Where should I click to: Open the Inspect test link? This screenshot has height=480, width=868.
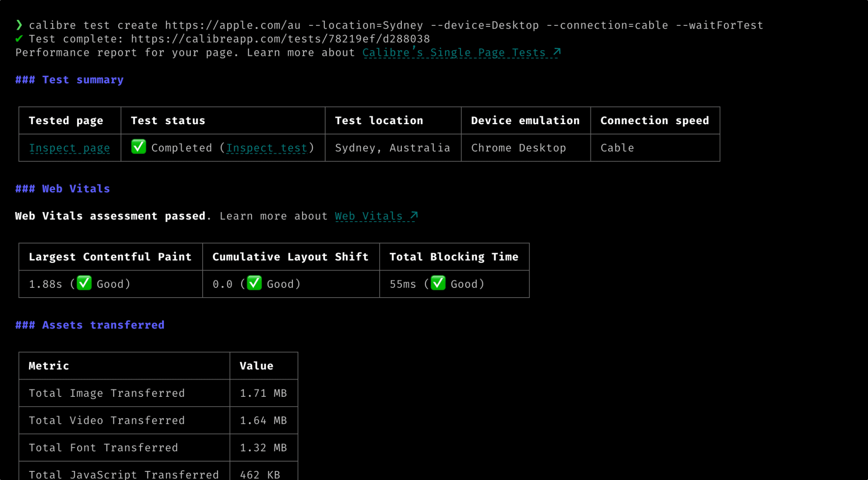pyautogui.click(x=266, y=148)
